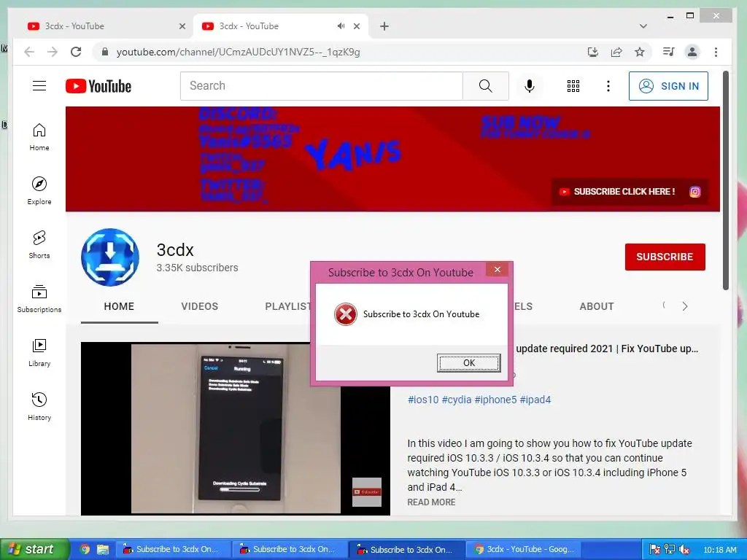Viewport: 747px width, 560px height.
Task: Open the YouTube apps grid
Action: tap(573, 86)
